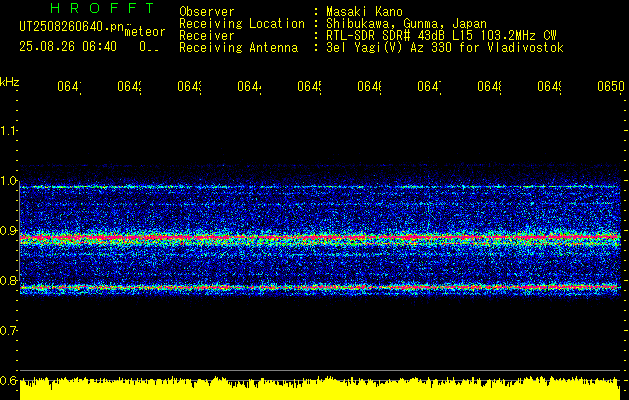Click the 0645 time marker

pos(310,87)
